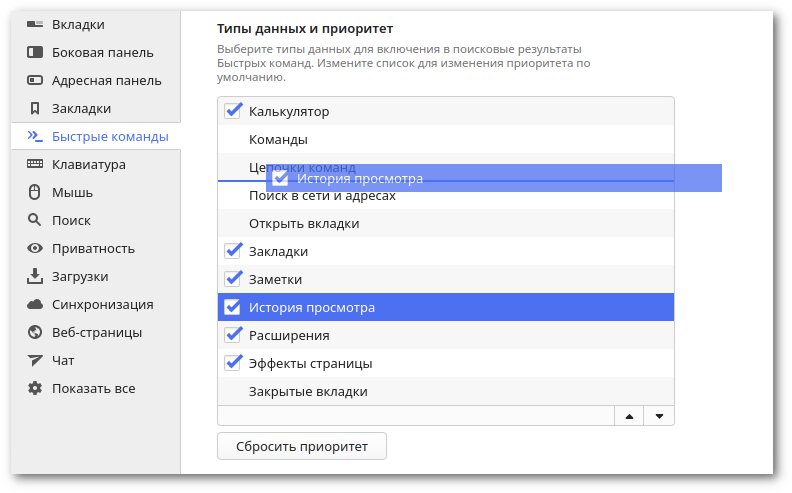This screenshot has width=792, height=493.
Task: Toggle the Заметки checkbox
Action: (234, 279)
